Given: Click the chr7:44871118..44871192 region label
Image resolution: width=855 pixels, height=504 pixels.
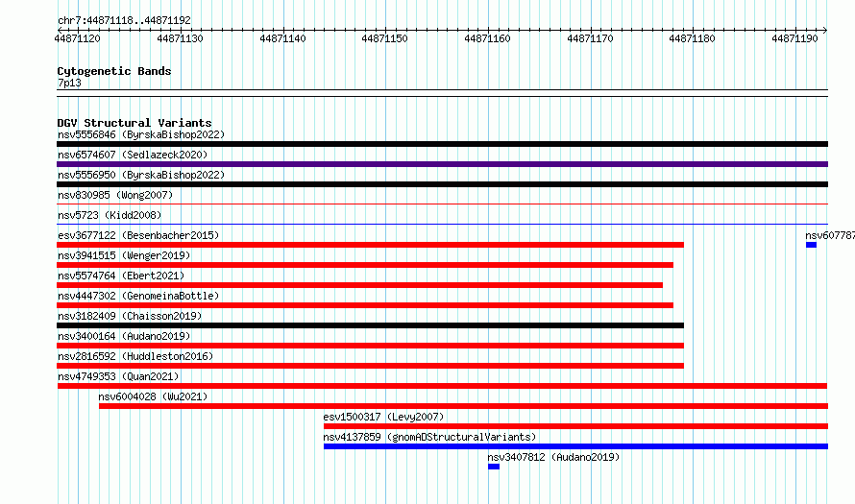Looking at the screenshot, I should (124, 21).
